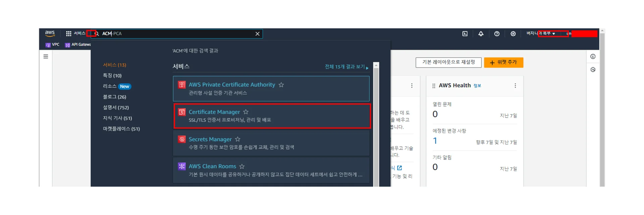
Task: Select the 블로그 (26) results category
Action: click(114, 97)
